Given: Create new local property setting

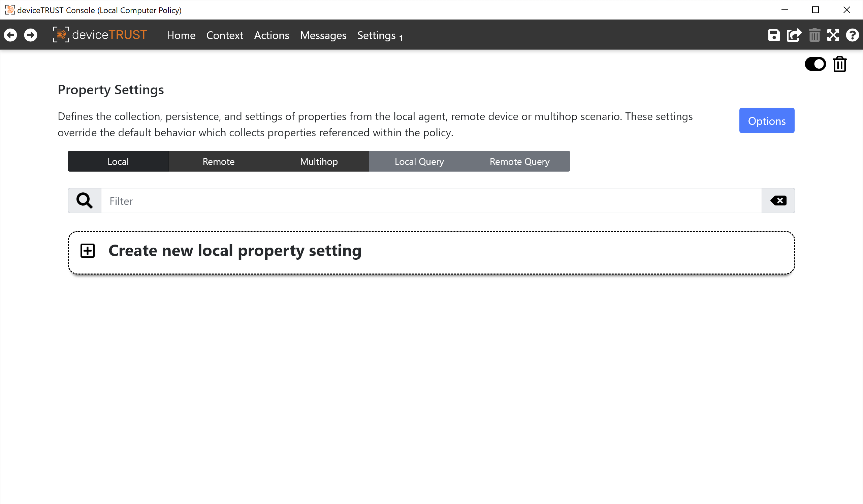Looking at the screenshot, I should coord(235,251).
